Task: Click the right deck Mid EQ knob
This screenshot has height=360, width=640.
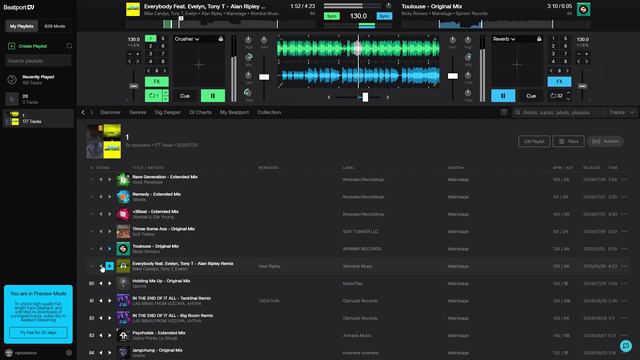Action: tap(468, 57)
